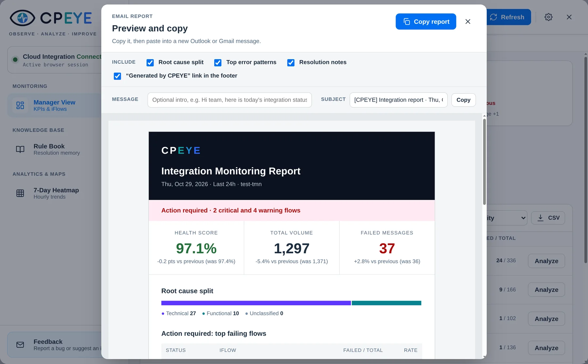Click the Feedback envelope icon
588x364 pixels.
coord(20,345)
